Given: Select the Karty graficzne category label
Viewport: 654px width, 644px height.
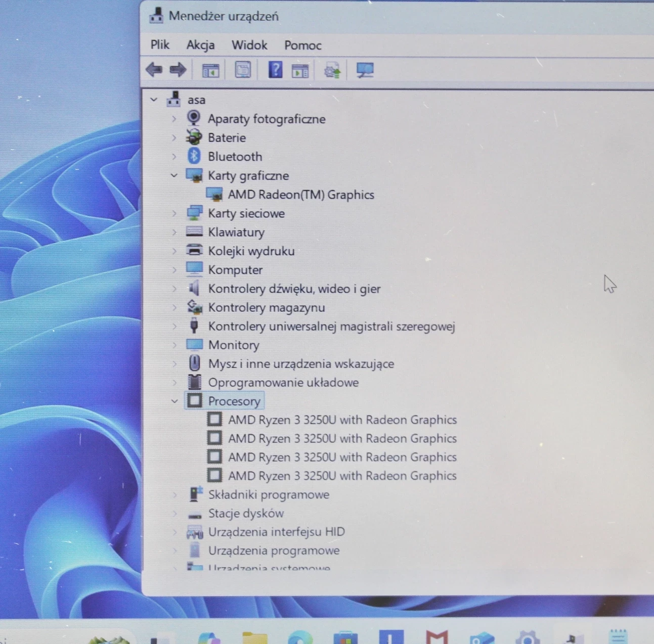Looking at the screenshot, I should 248,175.
